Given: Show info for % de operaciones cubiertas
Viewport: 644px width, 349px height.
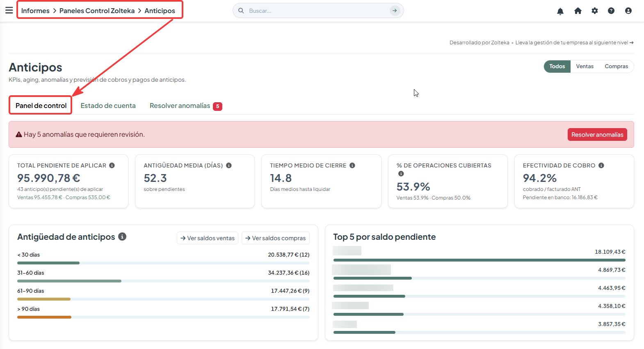Looking at the screenshot, I should (x=401, y=174).
